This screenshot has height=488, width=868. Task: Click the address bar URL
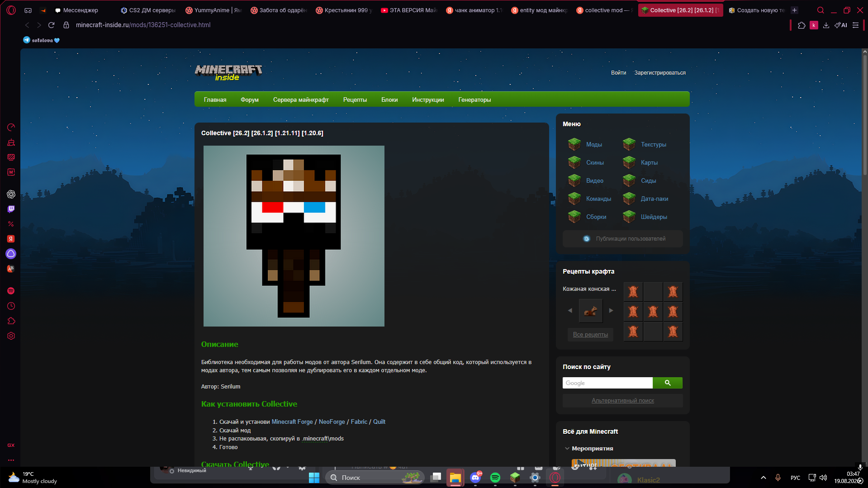(x=143, y=25)
